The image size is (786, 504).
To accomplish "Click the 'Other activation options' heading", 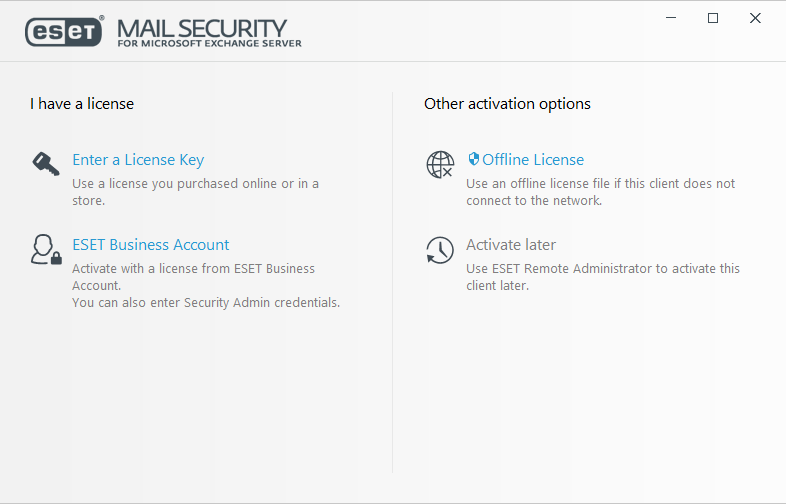I will [x=507, y=104].
